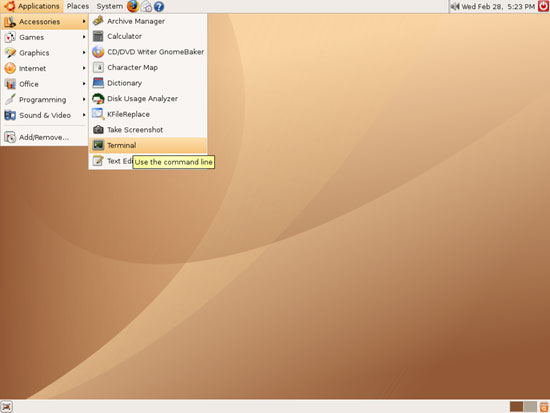Click the Add/Remove icon
Screen dimensions: 550x413
pyautogui.click(x=10, y=137)
